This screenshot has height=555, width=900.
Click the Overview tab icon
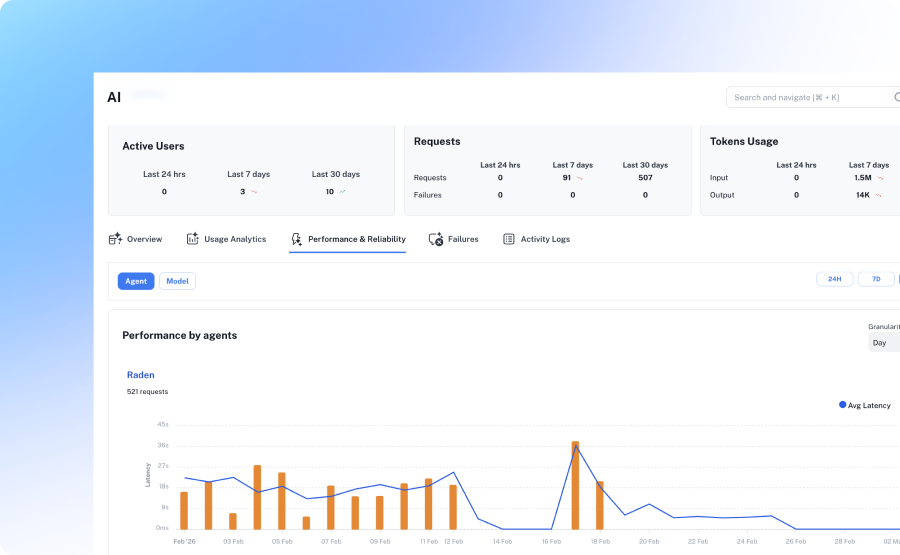115,239
